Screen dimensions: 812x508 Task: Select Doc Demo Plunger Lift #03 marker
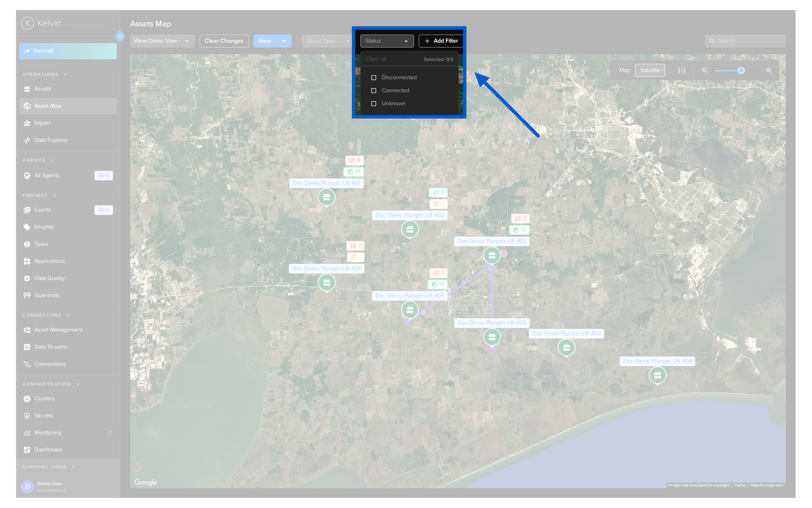click(x=492, y=255)
